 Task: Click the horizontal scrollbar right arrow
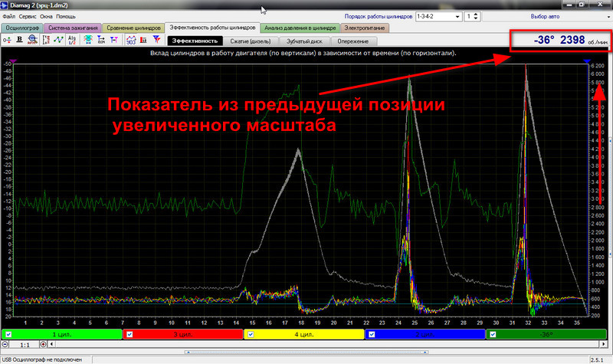point(604,344)
